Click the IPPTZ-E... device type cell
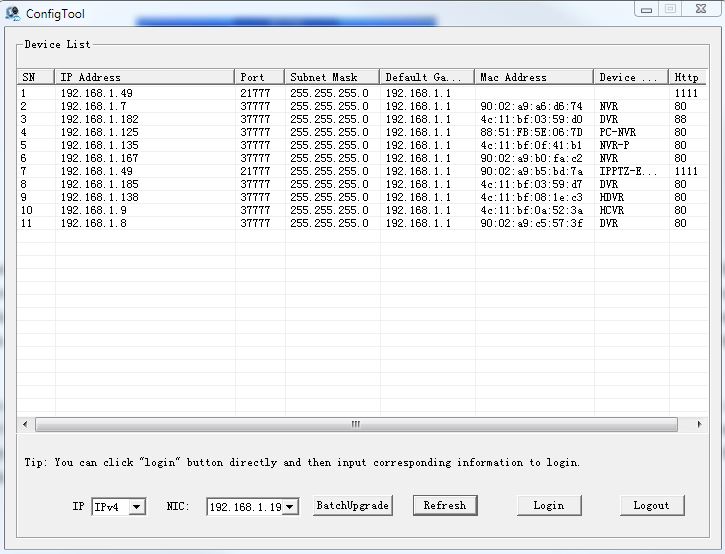The width and height of the screenshot is (725, 554). 628,171
